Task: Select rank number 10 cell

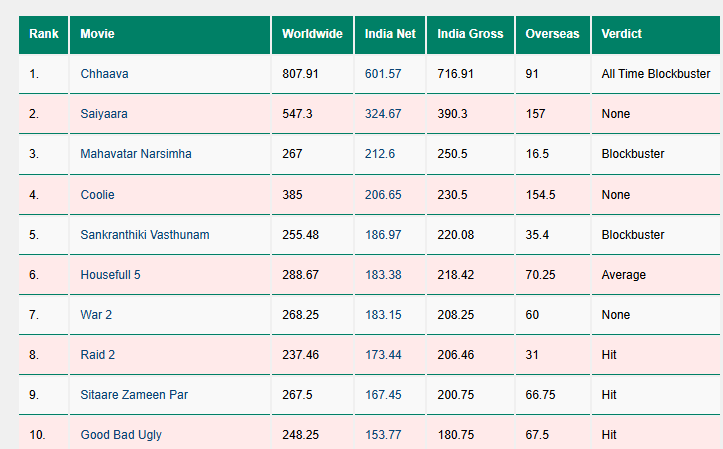Action: click(44, 432)
